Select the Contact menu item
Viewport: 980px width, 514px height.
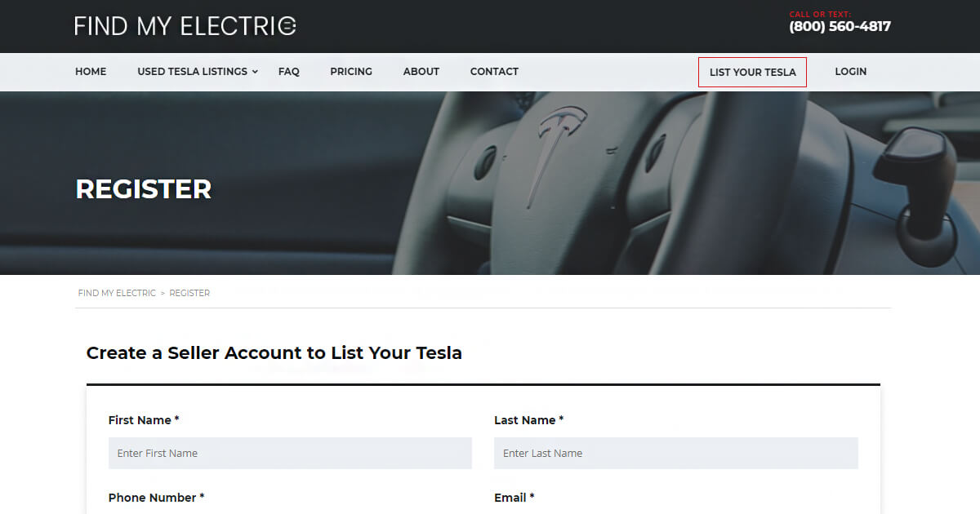[494, 72]
